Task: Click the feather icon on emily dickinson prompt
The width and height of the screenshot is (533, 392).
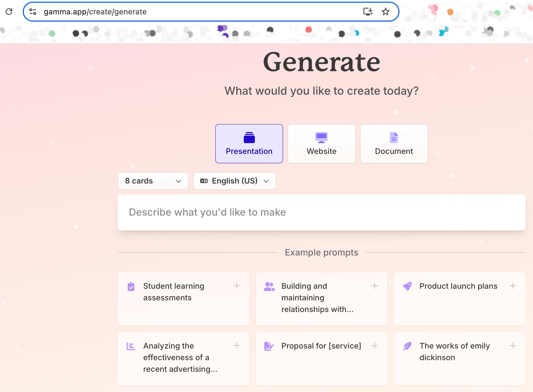Action: pyautogui.click(x=407, y=346)
